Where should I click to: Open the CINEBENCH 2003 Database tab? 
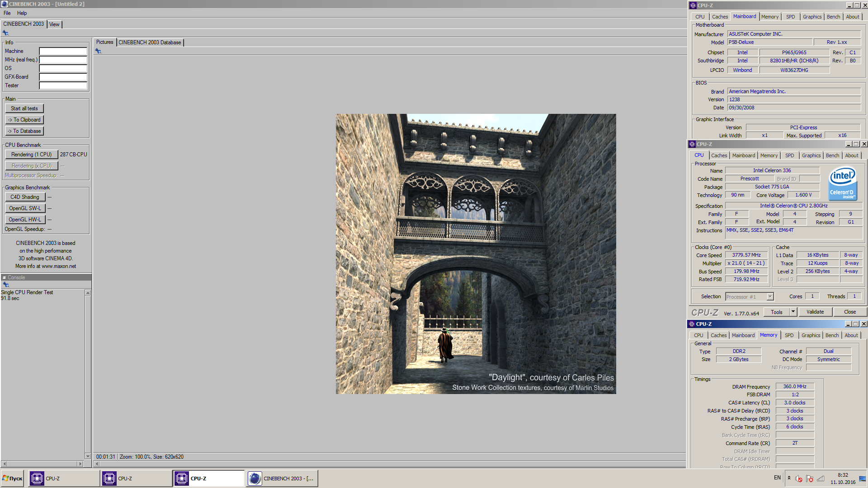click(150, 42)
